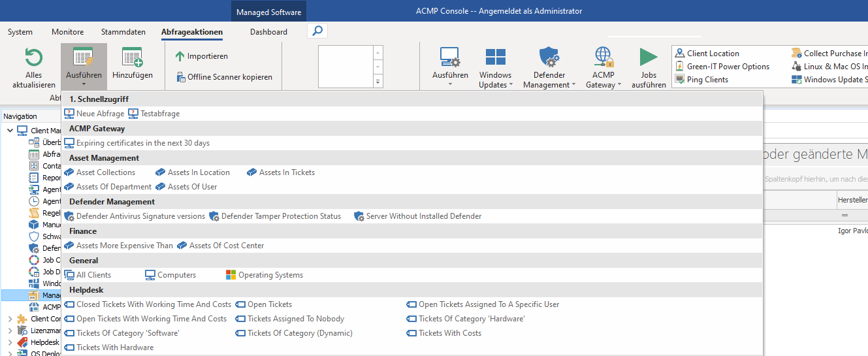Select Green-IT Power Options

[x=722, y=67]
